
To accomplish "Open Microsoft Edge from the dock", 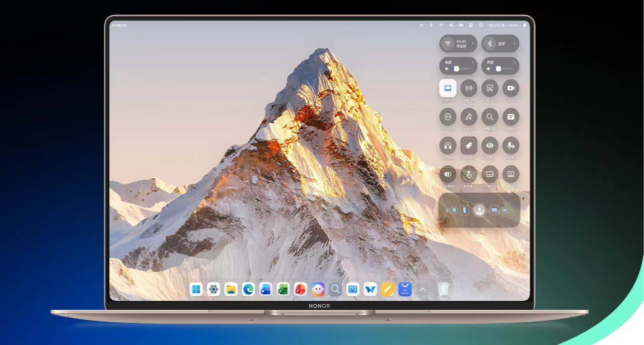I will (248, 289).
